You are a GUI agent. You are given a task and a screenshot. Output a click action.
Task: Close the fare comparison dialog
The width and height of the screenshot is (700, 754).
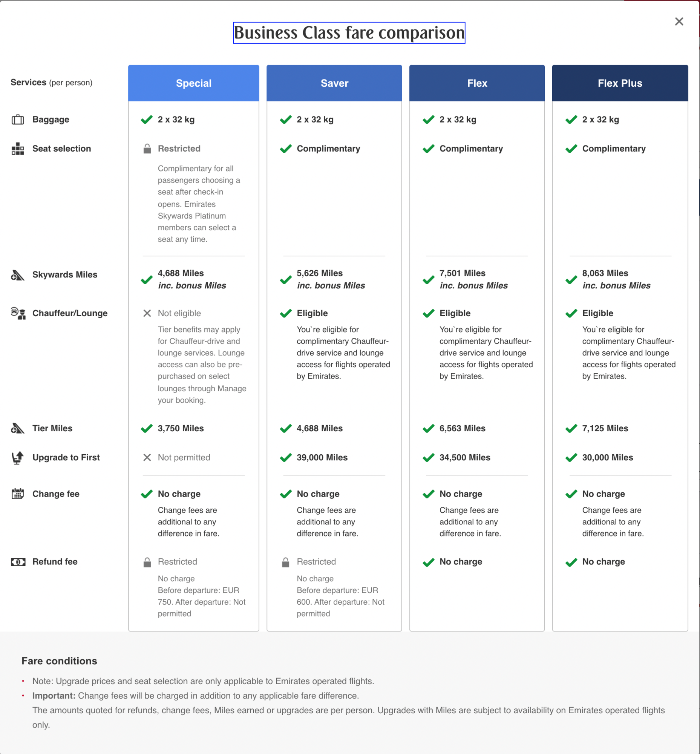679,21
